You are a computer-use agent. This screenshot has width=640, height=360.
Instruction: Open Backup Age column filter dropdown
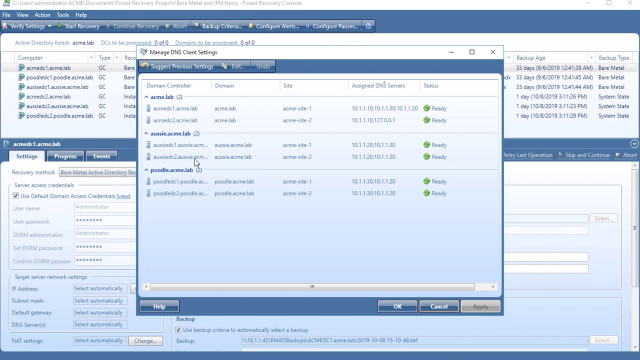coord(591,58)
